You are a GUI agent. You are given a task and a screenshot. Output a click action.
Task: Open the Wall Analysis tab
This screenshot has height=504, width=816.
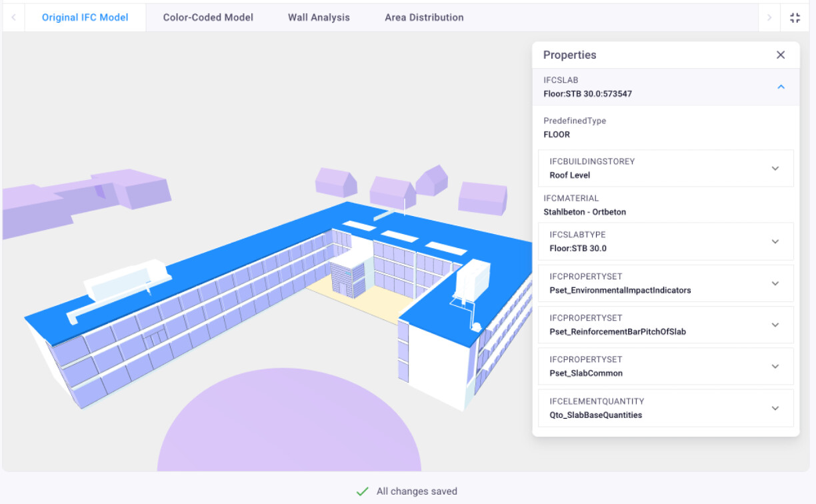pyautogui.click(x=319, y=18)
